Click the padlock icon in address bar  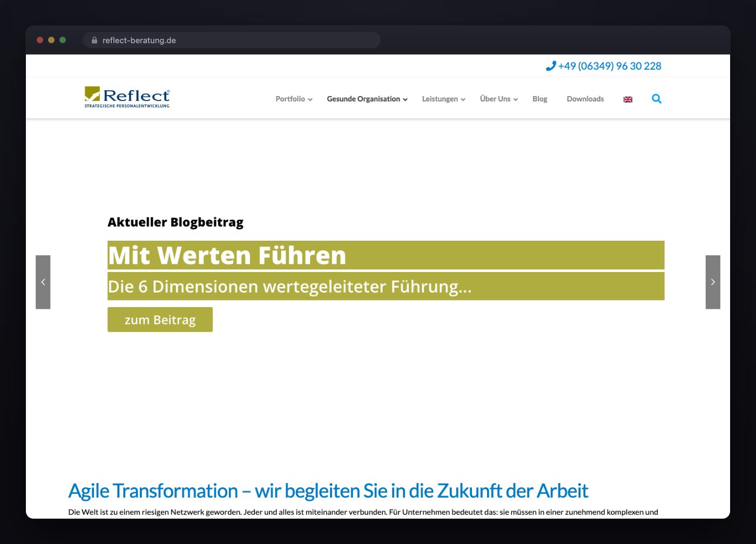(x=94, y=40)
